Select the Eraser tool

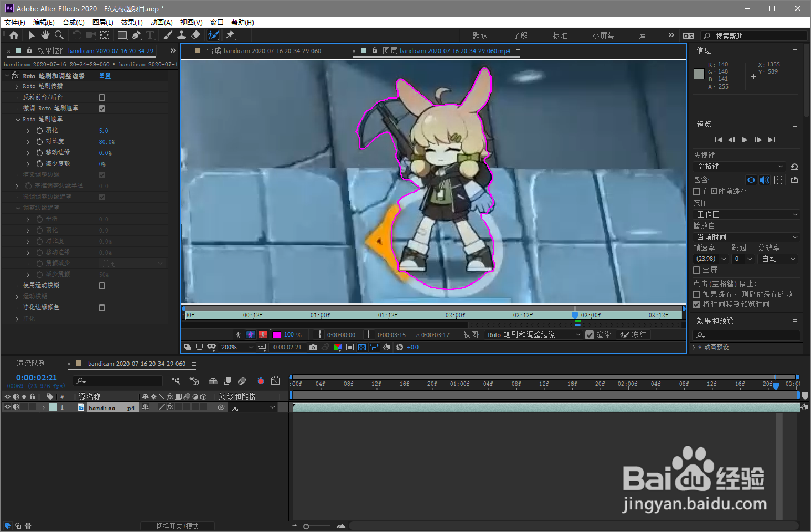195,35
